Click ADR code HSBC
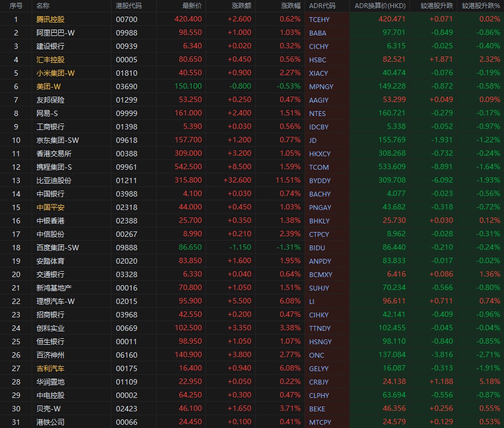Screen dimensions: 504x428 318,60
